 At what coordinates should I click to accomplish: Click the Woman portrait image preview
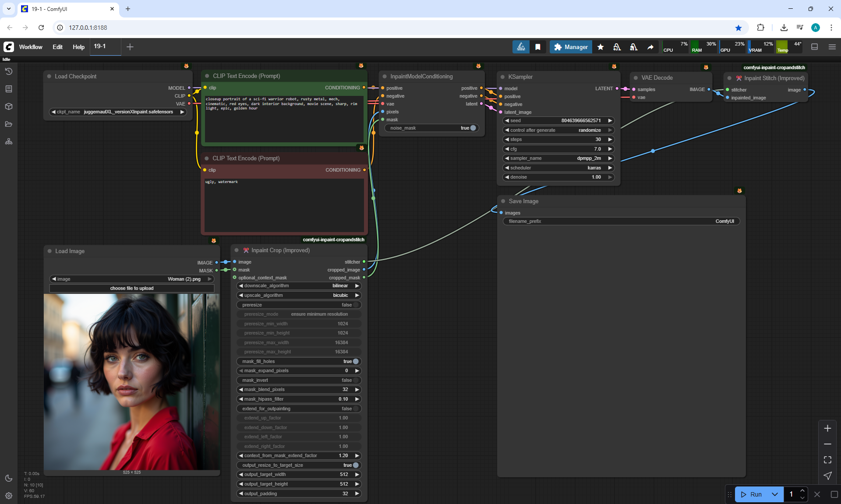[131, 381]
